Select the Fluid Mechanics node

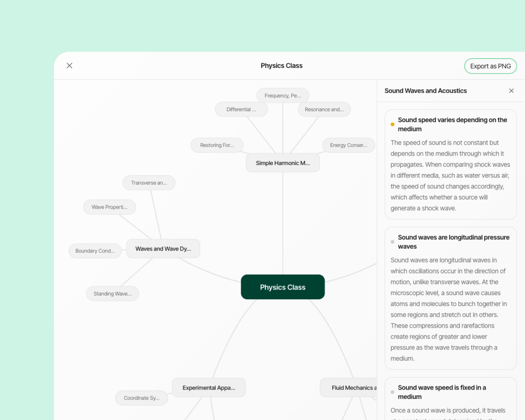[x=349, y=387]
